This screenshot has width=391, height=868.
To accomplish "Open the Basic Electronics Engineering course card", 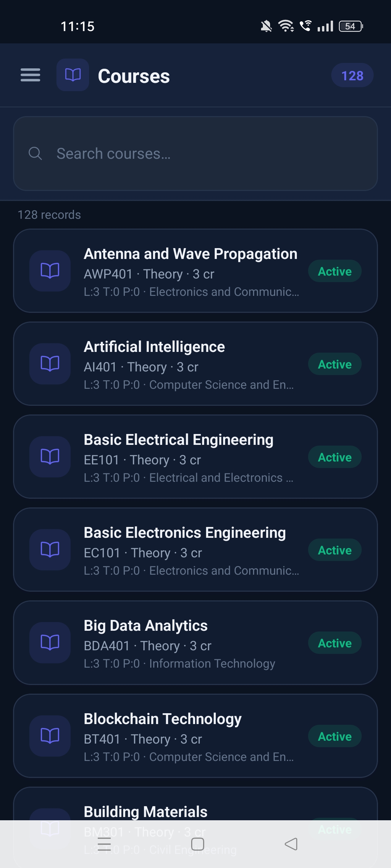I will click(195, 549).
